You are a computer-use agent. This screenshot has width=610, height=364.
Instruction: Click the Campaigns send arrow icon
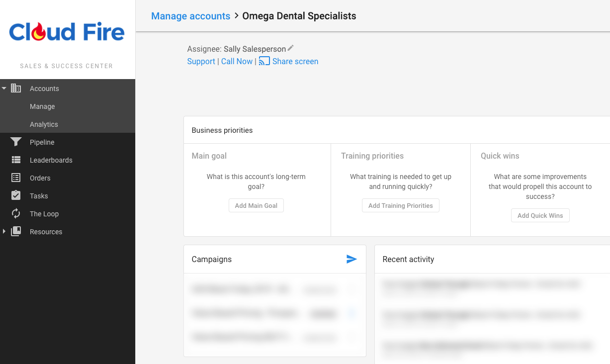pos(351,259)
